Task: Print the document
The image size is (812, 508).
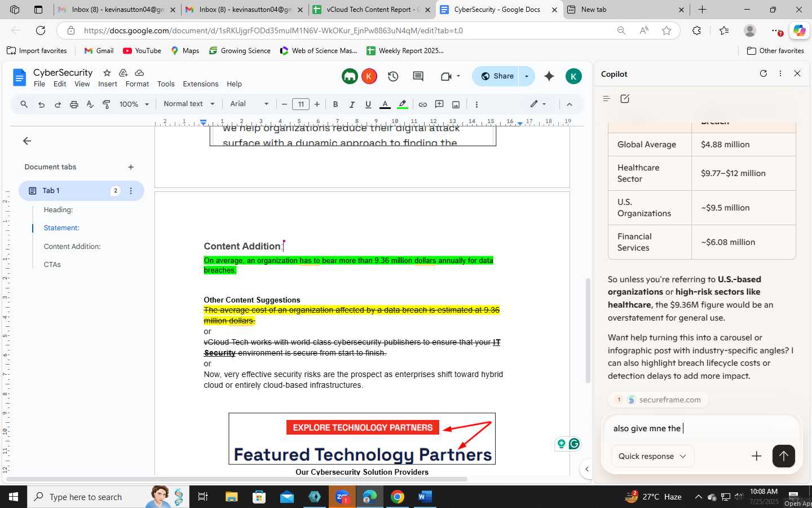Action: click(74, 104)
